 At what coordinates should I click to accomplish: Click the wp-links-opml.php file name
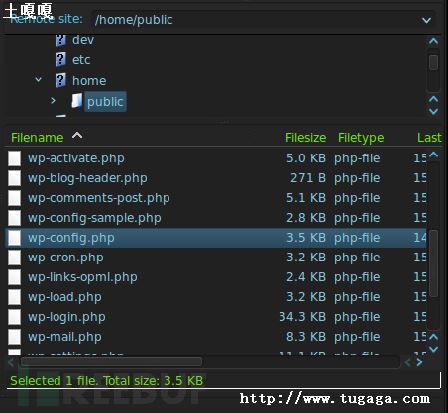[83, 277]
